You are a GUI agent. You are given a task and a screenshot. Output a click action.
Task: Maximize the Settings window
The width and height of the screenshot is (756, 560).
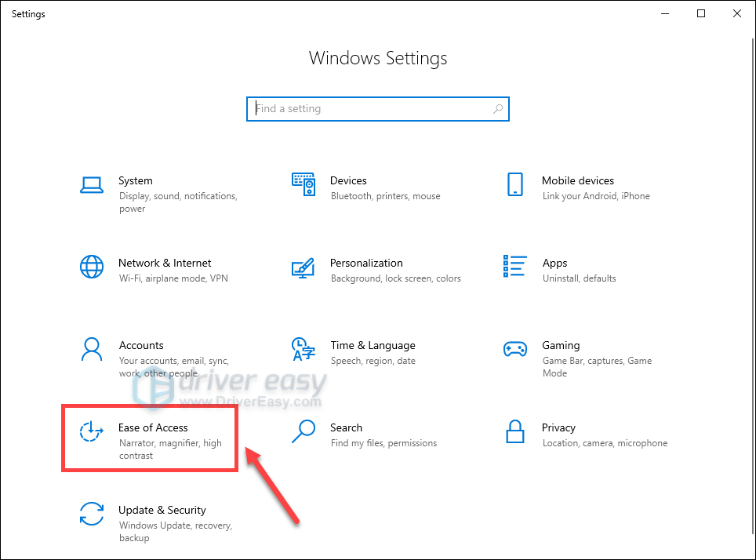click(x=701, y=13)
